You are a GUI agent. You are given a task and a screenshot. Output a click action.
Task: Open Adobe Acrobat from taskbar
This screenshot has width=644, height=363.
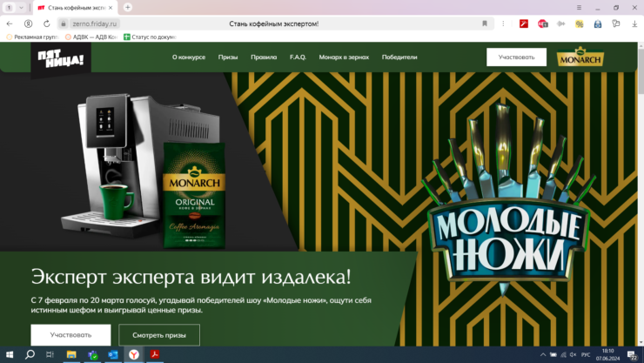155,354
